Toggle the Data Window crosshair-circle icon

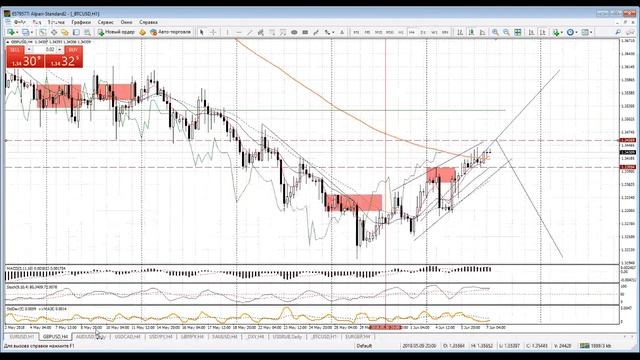pos(54,32)
